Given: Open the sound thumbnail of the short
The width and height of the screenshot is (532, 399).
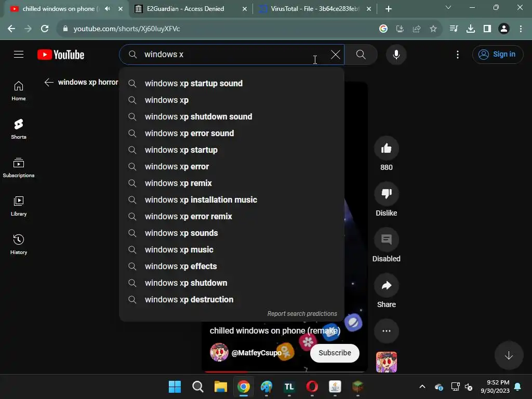Looking at the screenshot, I should click(x=386, y=362).
